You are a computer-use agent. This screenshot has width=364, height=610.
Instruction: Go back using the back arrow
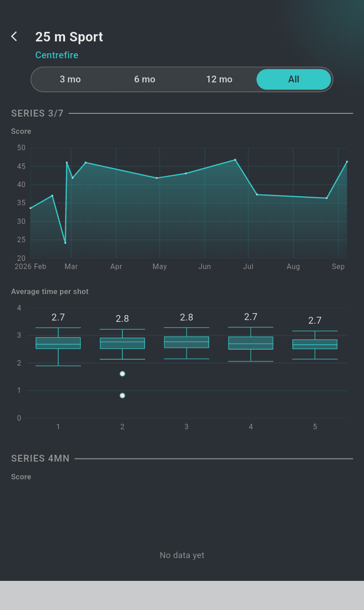[x=15, y=36]
